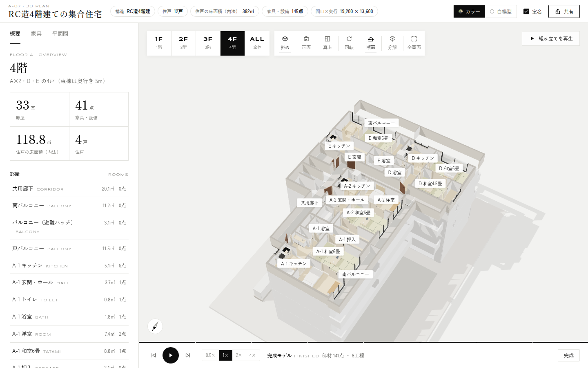The width and height of the screenshot is (588, 368).
Task: Jump to previous step in playback
Action: click(x=154, y=355)
